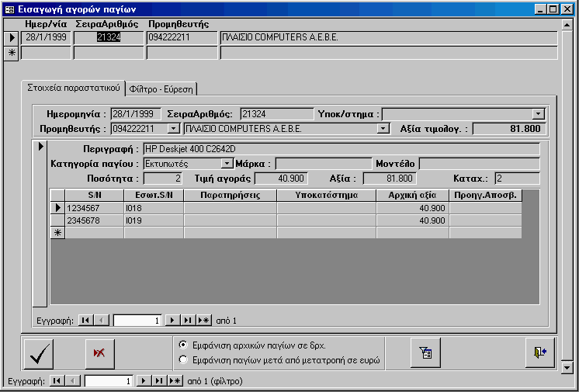This screenshot has height=392, width=579.
Task: Click the red X delete button
Action: tap(99, 354)
